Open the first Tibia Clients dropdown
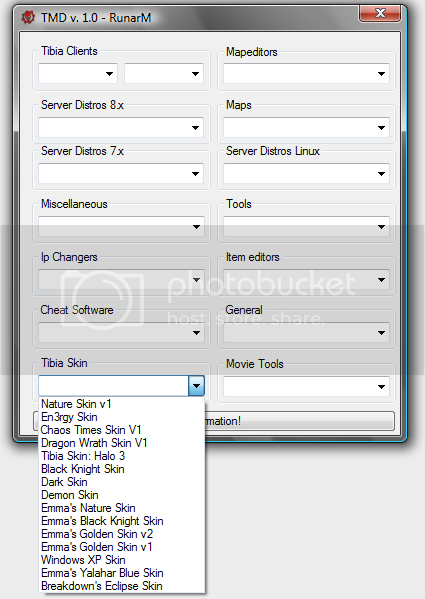This screenshot has width=425, height=599. point(78,73)
